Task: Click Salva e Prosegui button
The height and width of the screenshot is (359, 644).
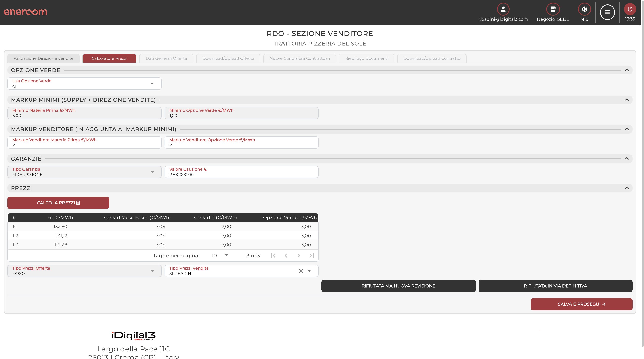Action: (581, 304)
